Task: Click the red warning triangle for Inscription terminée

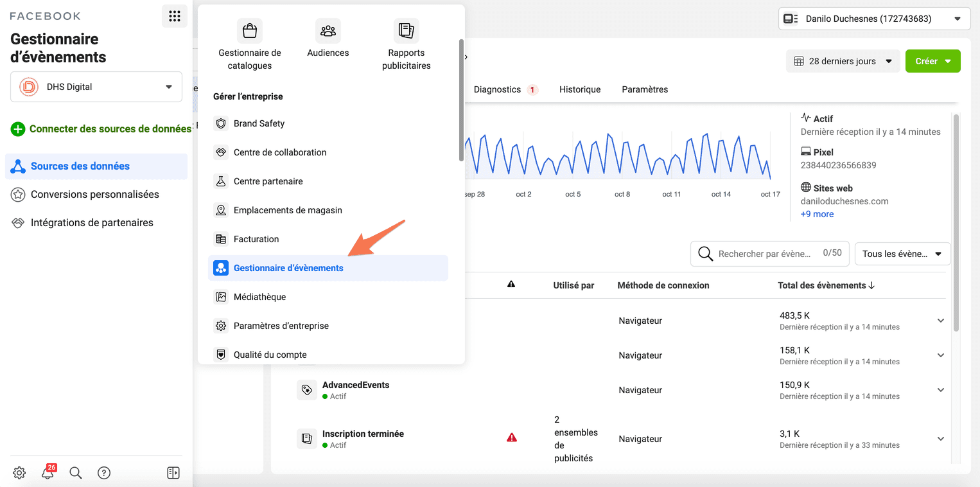Action: 512,438
